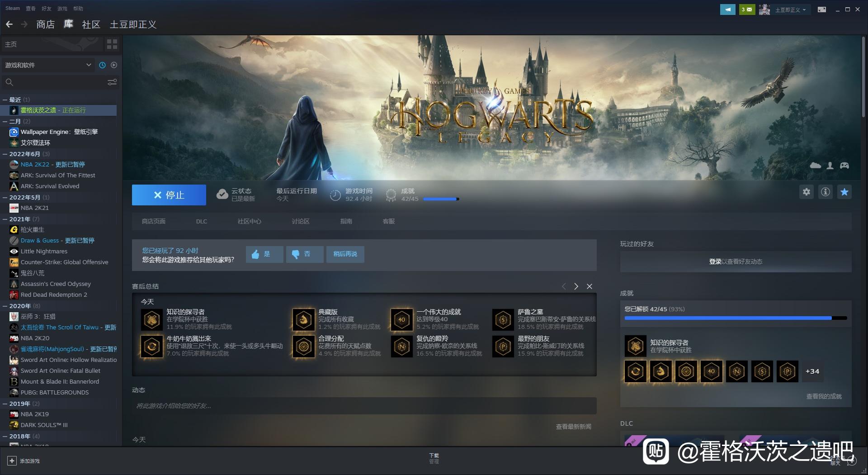Click the 知识的探寻者 achievement icon in summary

click(x=152, y=320)
